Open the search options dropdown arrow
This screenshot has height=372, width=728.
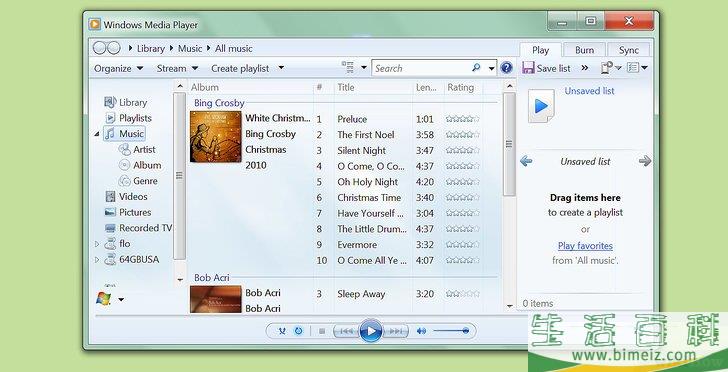[x=491, y=69]
